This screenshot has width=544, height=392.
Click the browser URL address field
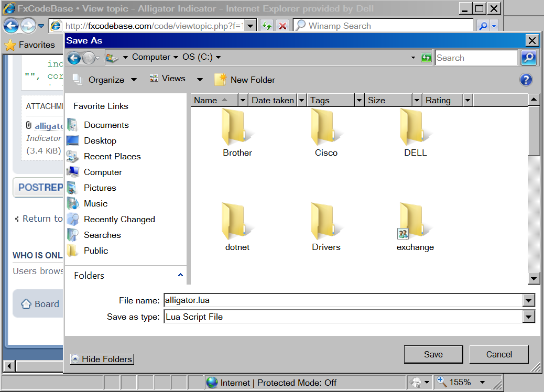[x=154, y=26]
